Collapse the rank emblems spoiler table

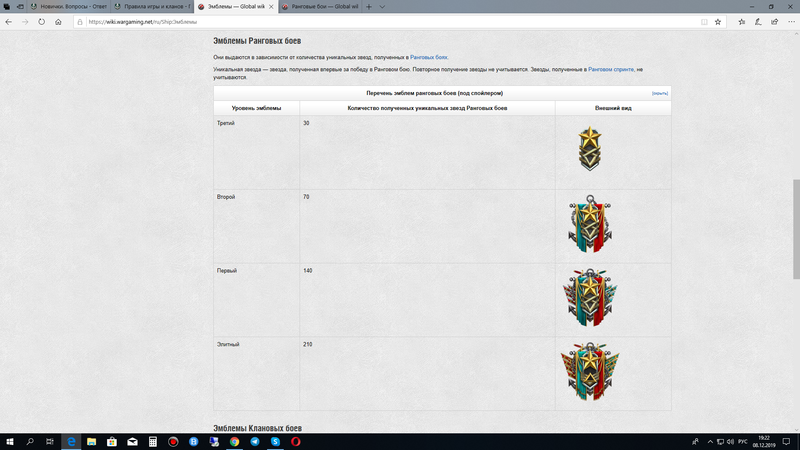tap(659, 93)
